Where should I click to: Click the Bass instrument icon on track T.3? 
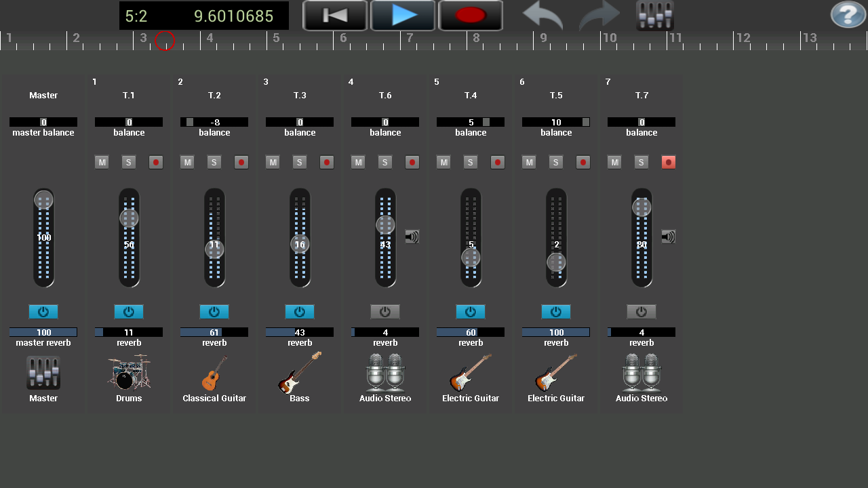coord(300,373)
